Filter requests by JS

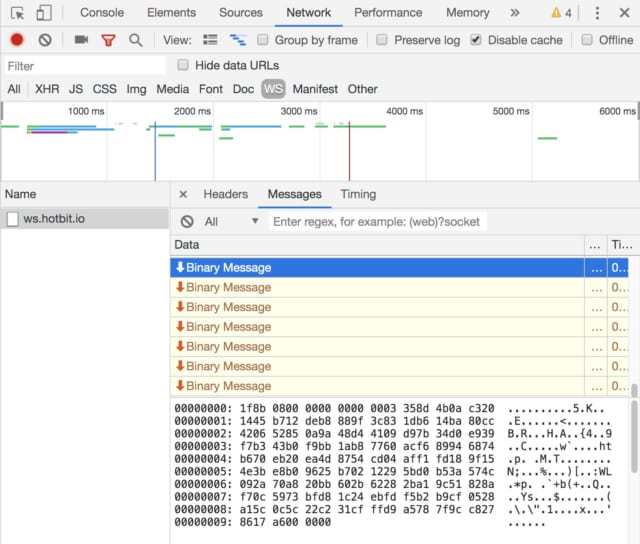coord(76,89)
